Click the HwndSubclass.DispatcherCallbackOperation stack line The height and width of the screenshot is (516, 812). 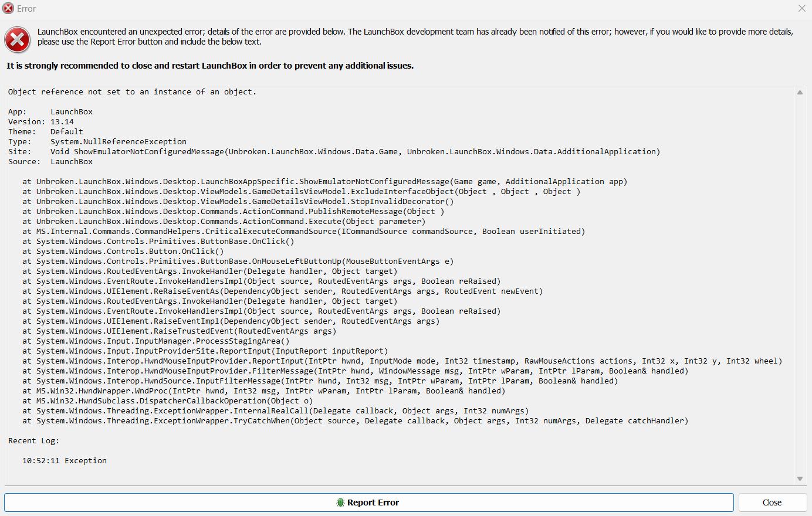click(x=168, y=401)
